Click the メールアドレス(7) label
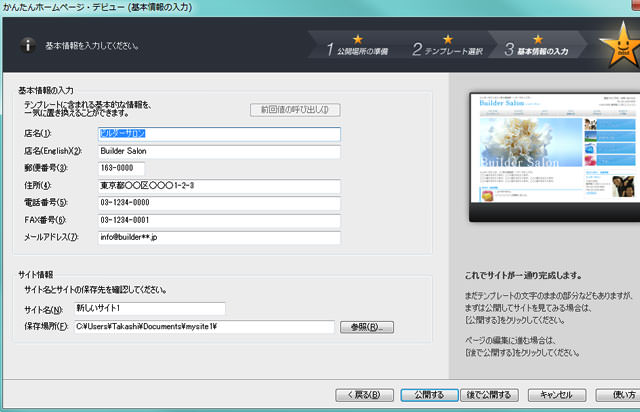Viewport: 640px width, 412px height. (51, 237)
